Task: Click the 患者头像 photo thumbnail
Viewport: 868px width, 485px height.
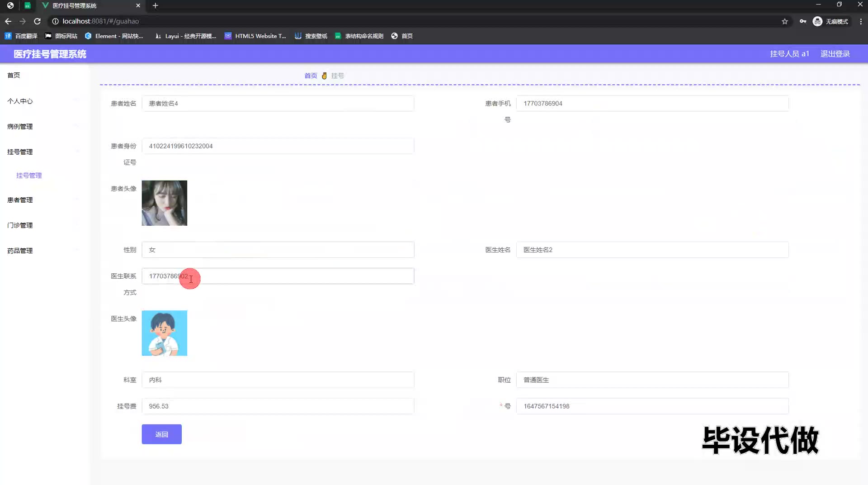Action: click(164, 203)
